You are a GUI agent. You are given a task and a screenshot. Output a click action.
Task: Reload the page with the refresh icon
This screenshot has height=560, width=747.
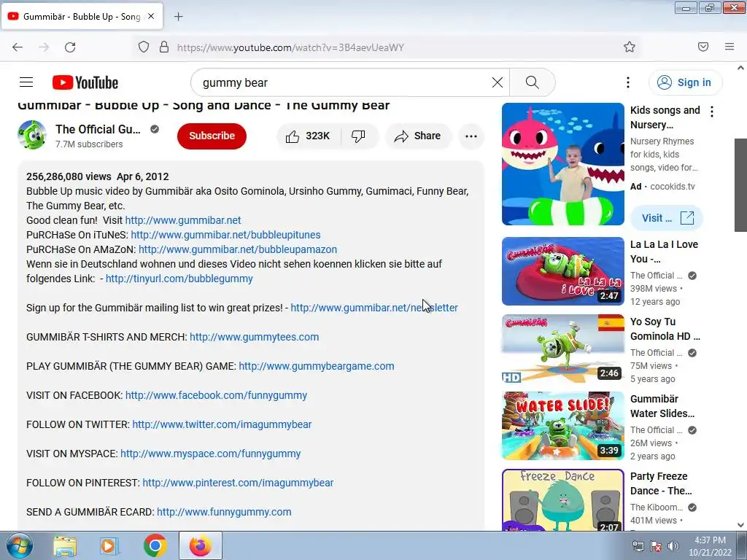(70, 47)
